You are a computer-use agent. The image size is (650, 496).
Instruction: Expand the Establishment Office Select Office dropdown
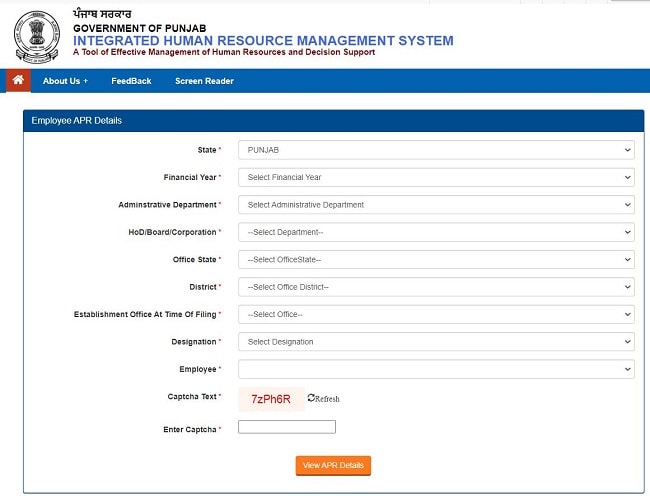click(x=436, y=315)
